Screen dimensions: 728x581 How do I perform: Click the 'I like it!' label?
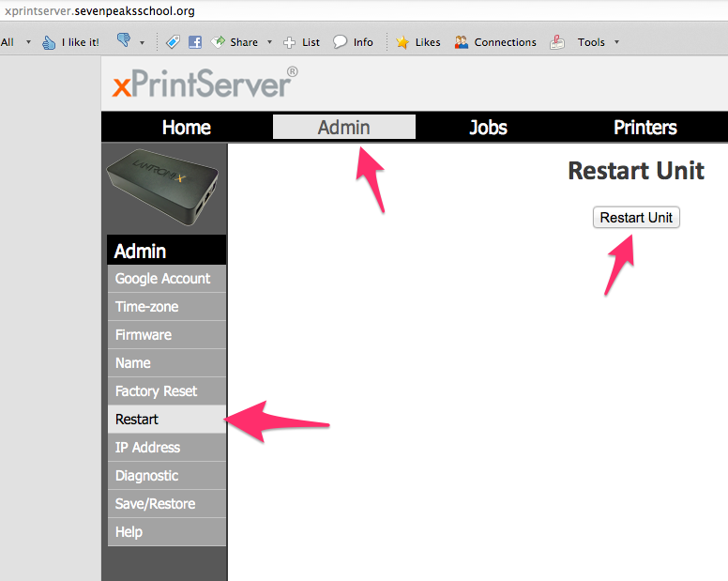(x=81, y=42)
